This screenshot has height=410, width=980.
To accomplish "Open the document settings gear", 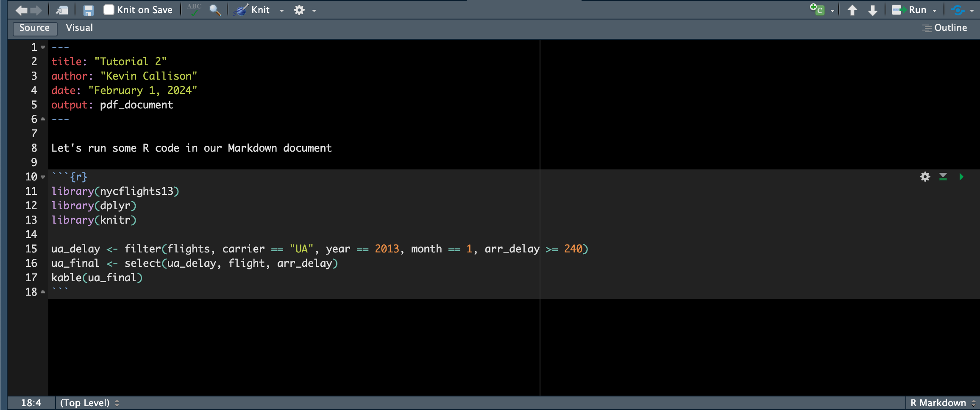I will click(299, 10).
